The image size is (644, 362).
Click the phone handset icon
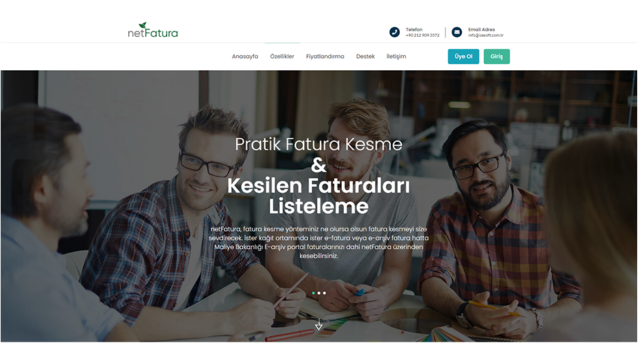pyautogui.click(x=394, y=32)
